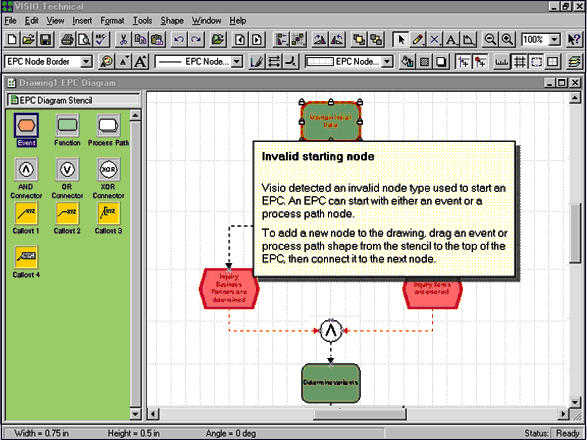Image resolution: width=587 pixels, height=440 pixels.
Task: Select the AND connector circle in drawing
Action: [331, 331]
